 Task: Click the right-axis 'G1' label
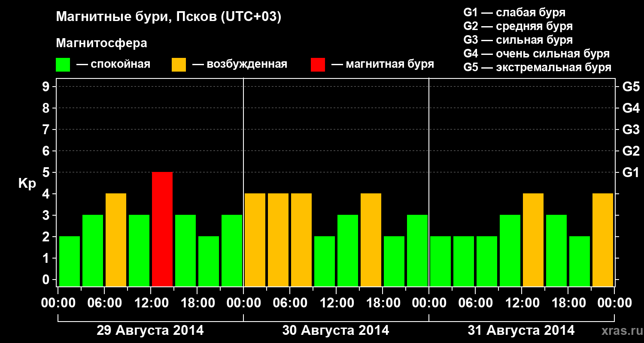tap(631, 172)
